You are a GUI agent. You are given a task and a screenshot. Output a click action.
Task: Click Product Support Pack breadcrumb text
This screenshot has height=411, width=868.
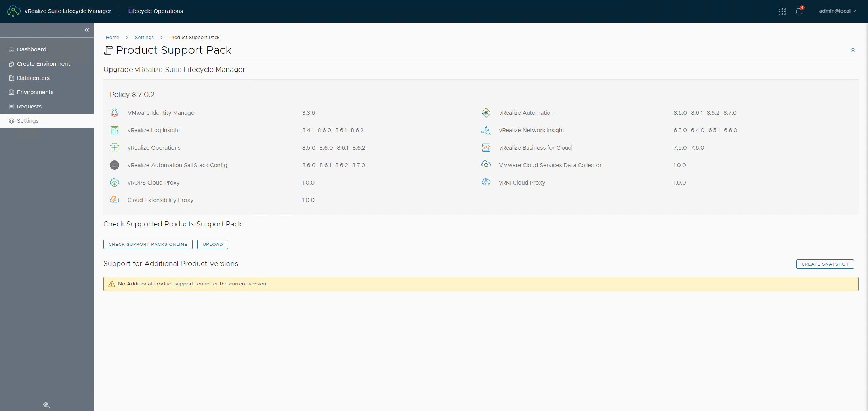click(x=195, y=38)
